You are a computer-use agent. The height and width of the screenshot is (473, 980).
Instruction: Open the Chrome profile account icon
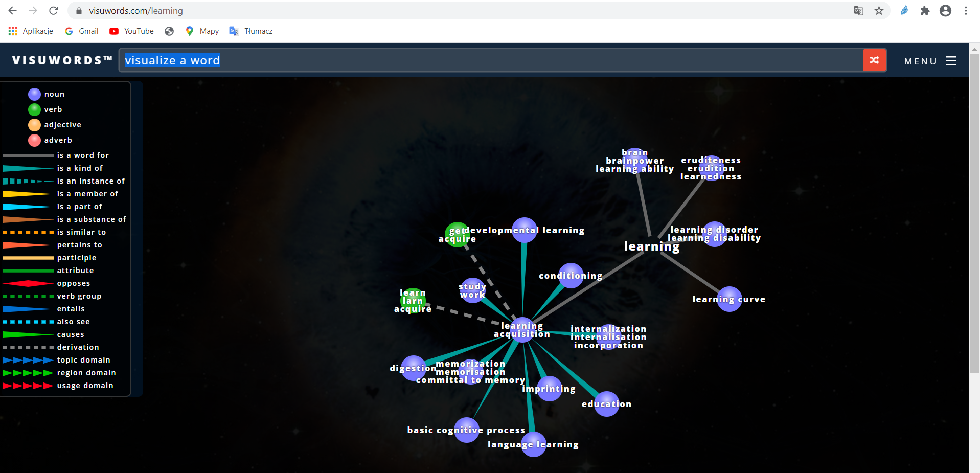pos(945,11)
